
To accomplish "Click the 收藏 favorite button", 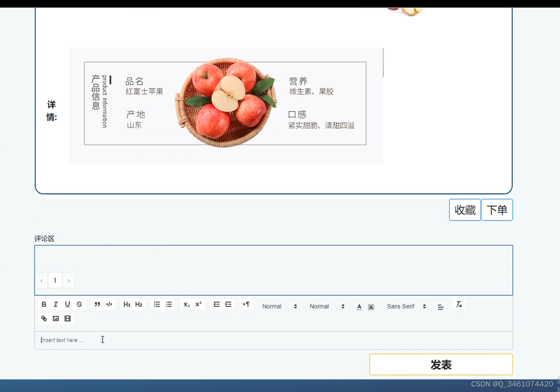I will (x=465, y=210).
